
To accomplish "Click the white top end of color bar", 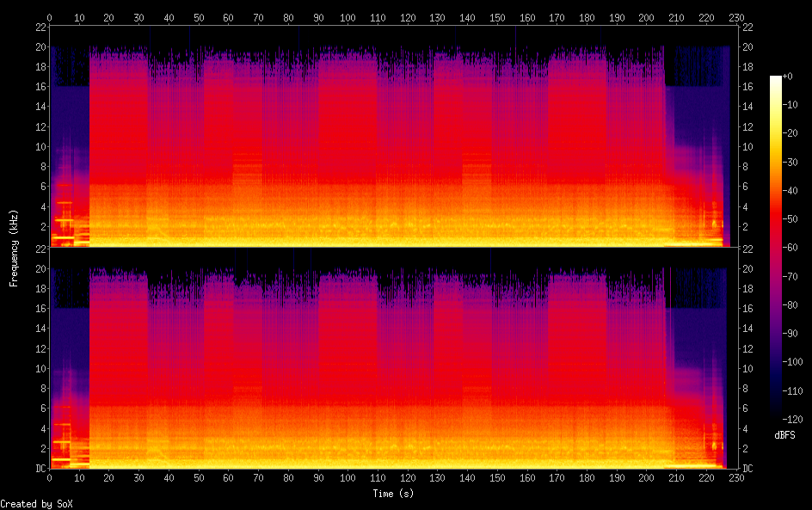I will coord(776,79).
